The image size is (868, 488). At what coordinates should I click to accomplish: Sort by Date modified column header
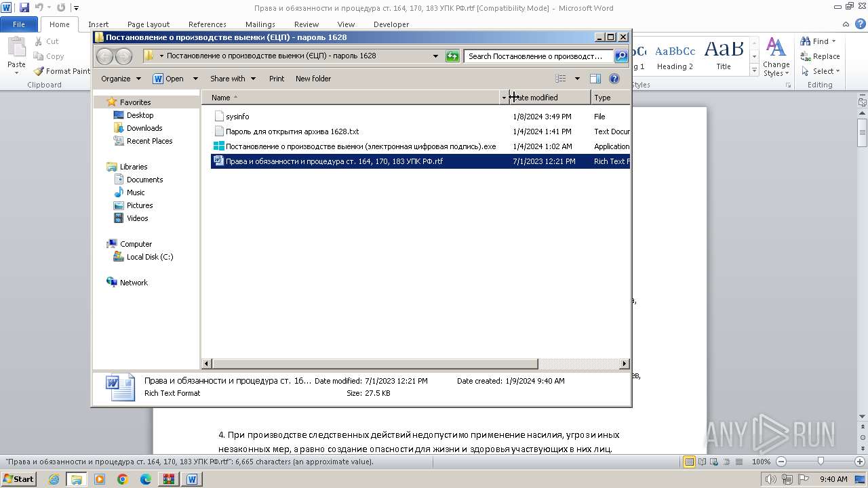tap(550, 98)
